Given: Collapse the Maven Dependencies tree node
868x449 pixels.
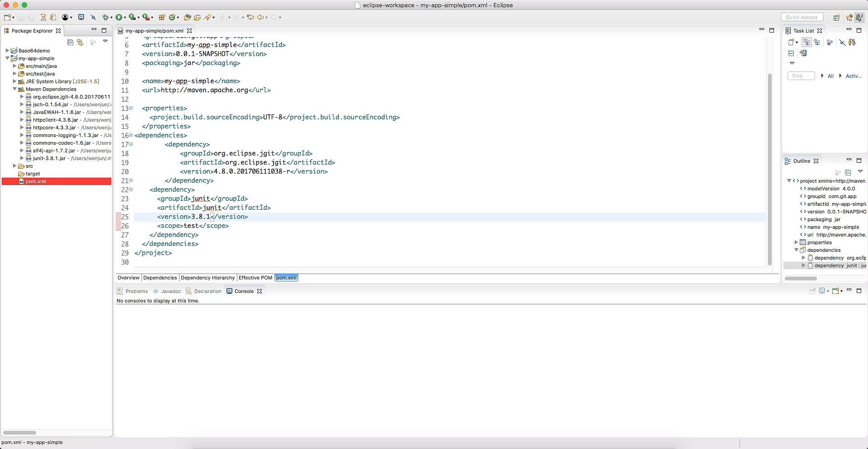Looking at the screenshot, I should (14, 89).
